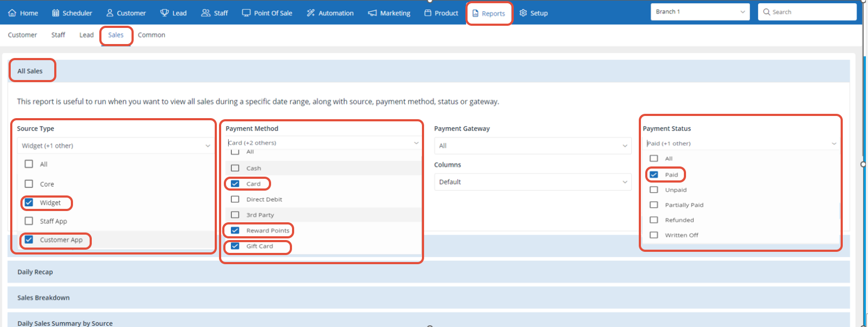
Task: Uncheck the Paid payment status
Action: tap(654, 175)
